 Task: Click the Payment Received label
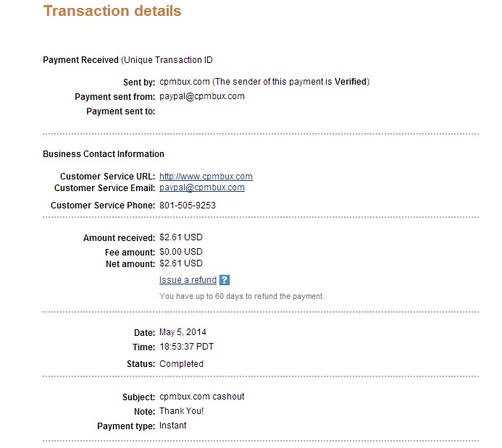point(80,60)
